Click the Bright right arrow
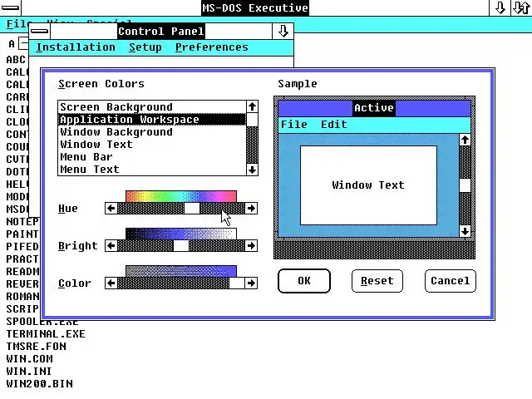 coord(251,246)
